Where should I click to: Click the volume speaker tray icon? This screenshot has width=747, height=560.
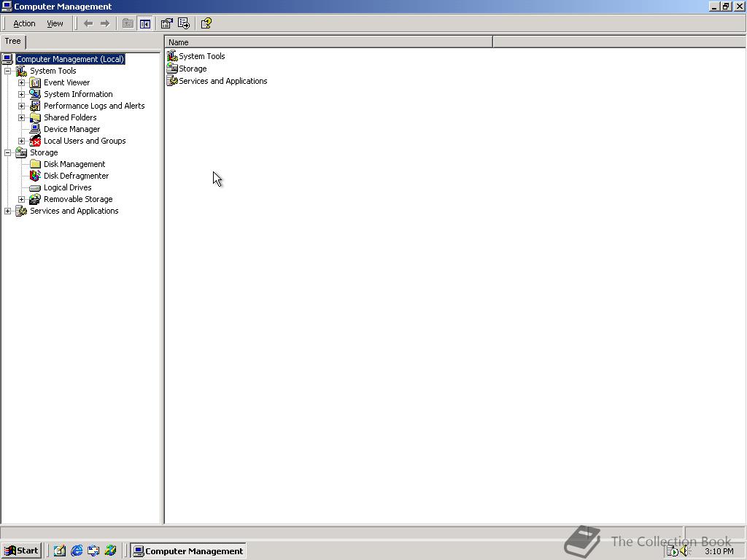(x=685, y=551)
